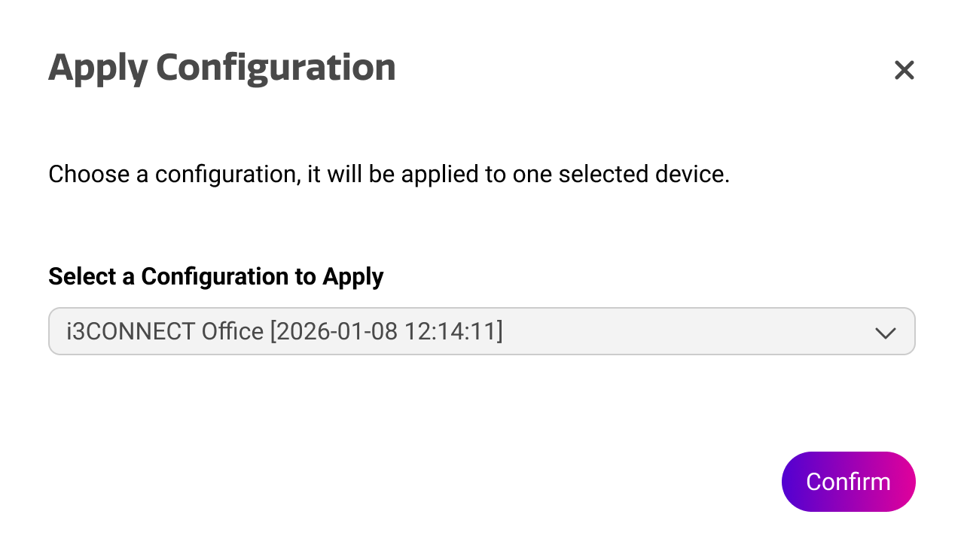Image resolution: width=964 pixels, height=560 pixels.
Task: Close the Apply Configuration dialog
Action: click(904, 70)
